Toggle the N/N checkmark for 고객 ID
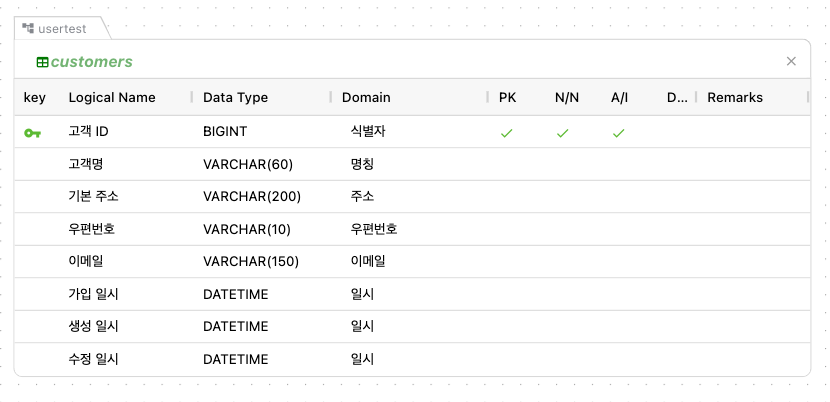This screenshot has width=830, height=402. click(x=563, y=133)
